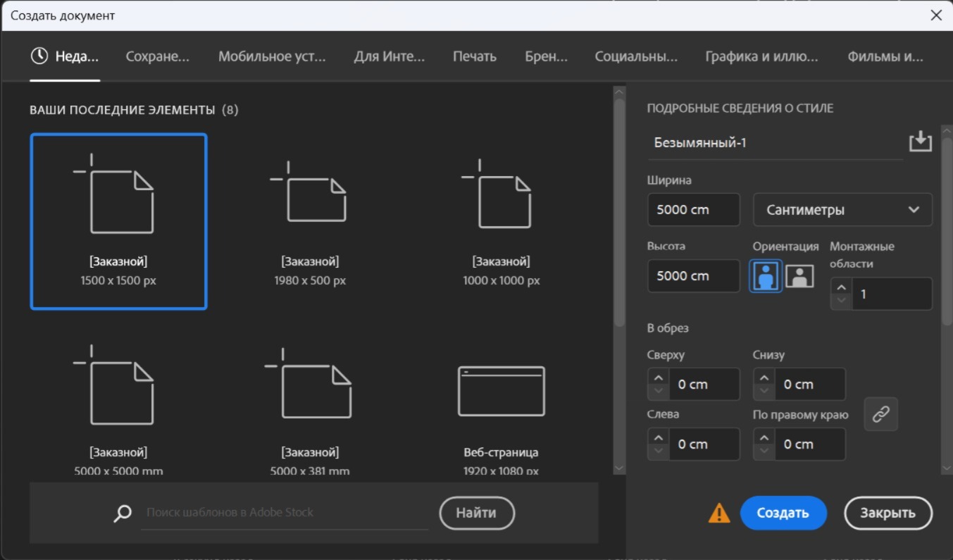Click the orange warning triangle icon
The width and height of the screenshot is (953, 560).
(x=719, y=513)
